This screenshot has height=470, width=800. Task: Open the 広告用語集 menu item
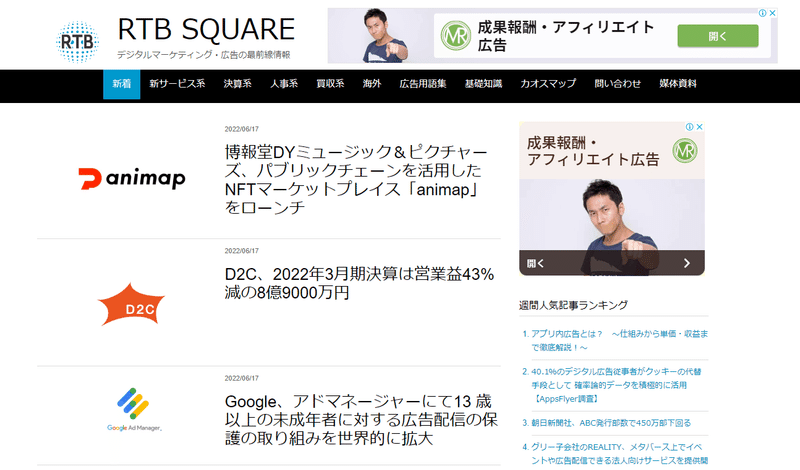coord(423,84)
